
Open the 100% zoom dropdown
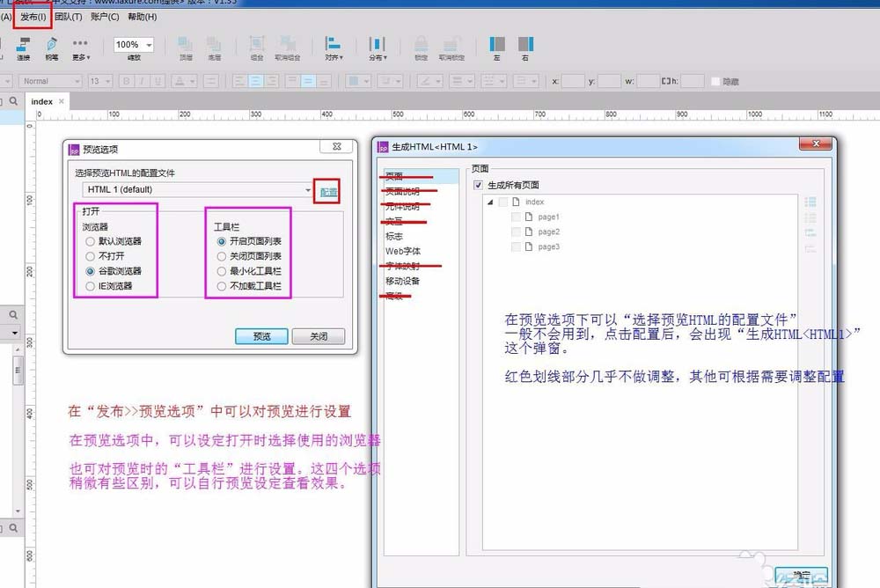[x=150, y=45]
